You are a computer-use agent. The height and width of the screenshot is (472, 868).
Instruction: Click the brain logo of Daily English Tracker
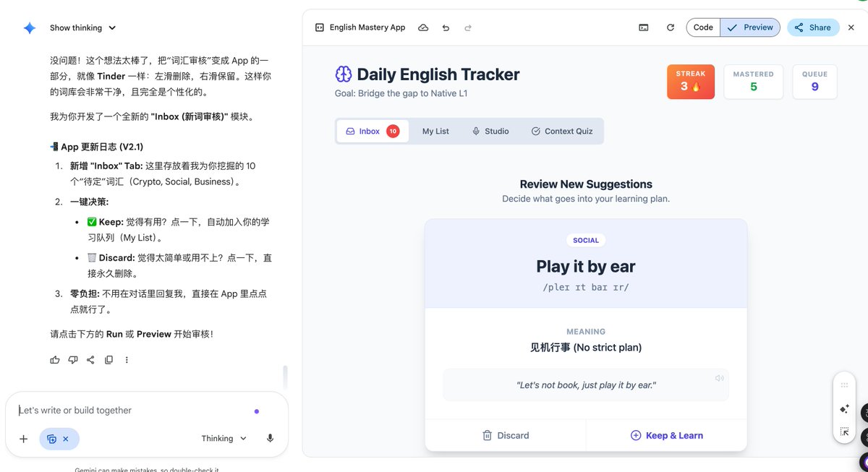coord(344,74)
